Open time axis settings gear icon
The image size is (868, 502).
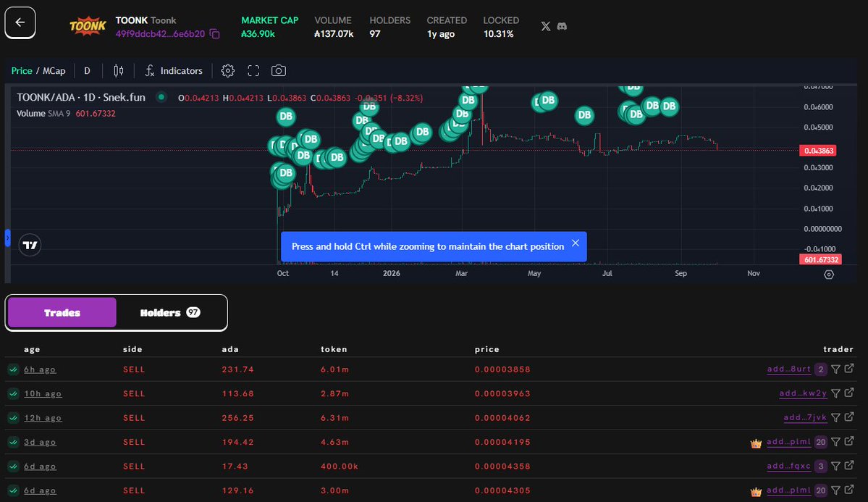pyautogui.click(x=829, y=275)
